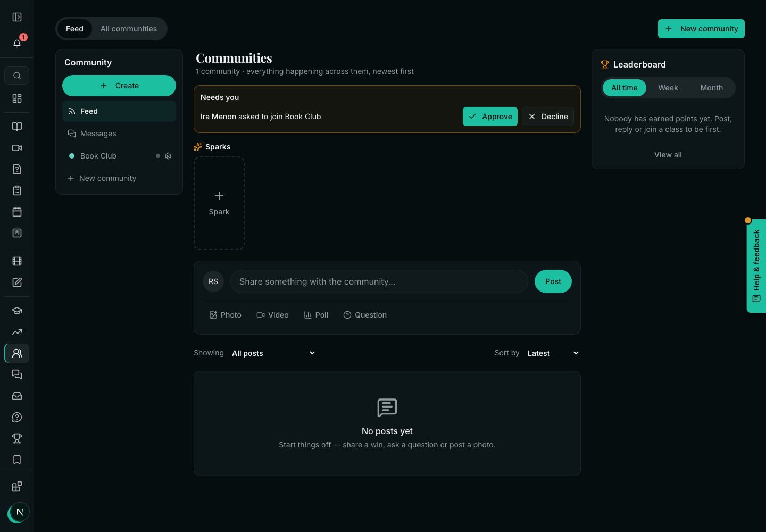Open the graduation cap icon in left rail
766x532 pixels.
(17, 311)
